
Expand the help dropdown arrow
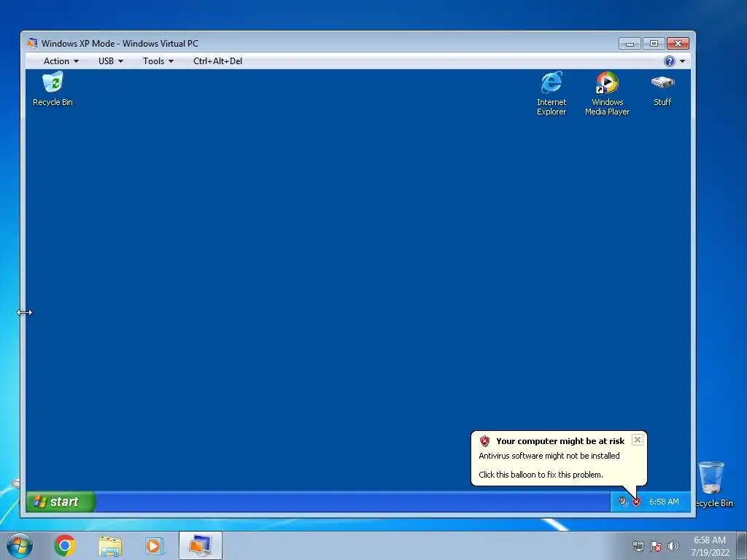pos(682,61)
